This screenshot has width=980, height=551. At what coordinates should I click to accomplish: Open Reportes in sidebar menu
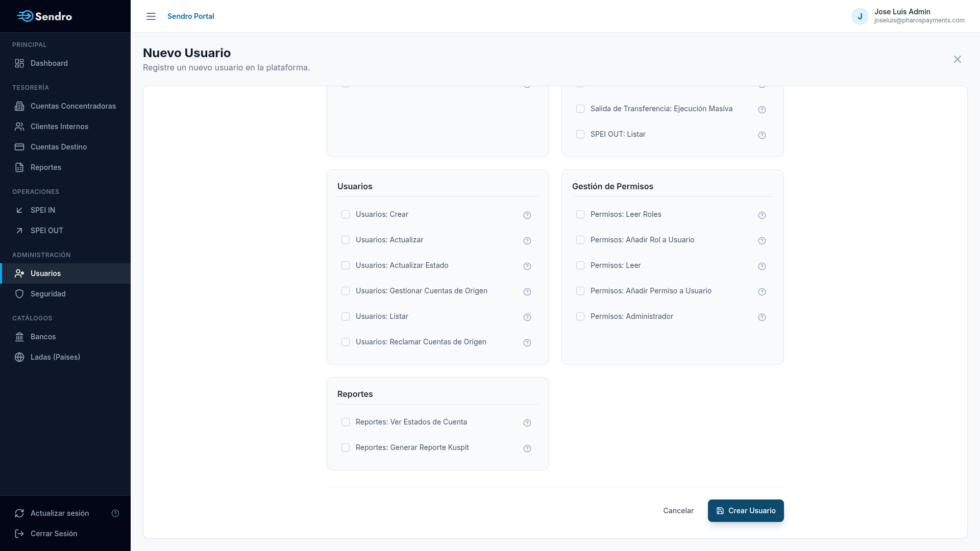(x=65, y=167)
